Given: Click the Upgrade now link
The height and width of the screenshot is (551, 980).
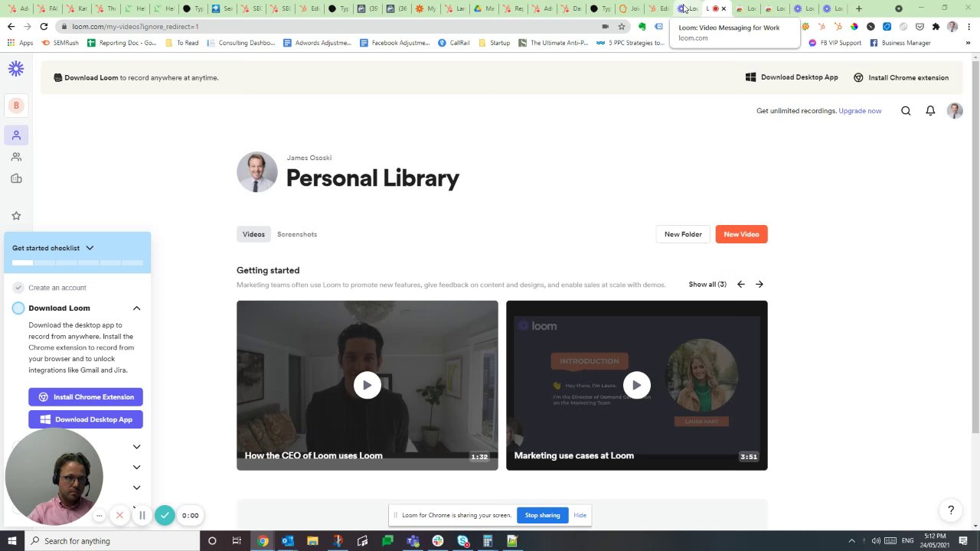Looking at the screenshot, I should tap(860, 111).
